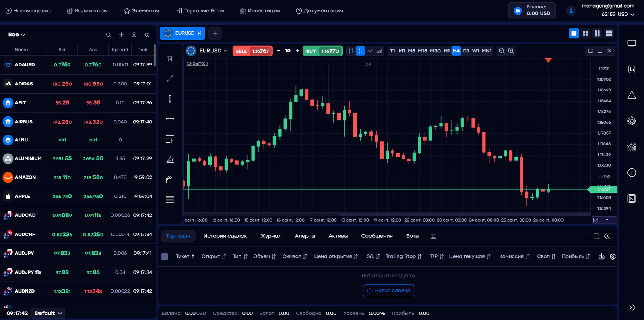The height and width of the screenshot is (320, 644).
Task: Open the Торговые Боты menu
Action: tap(200, 11)
